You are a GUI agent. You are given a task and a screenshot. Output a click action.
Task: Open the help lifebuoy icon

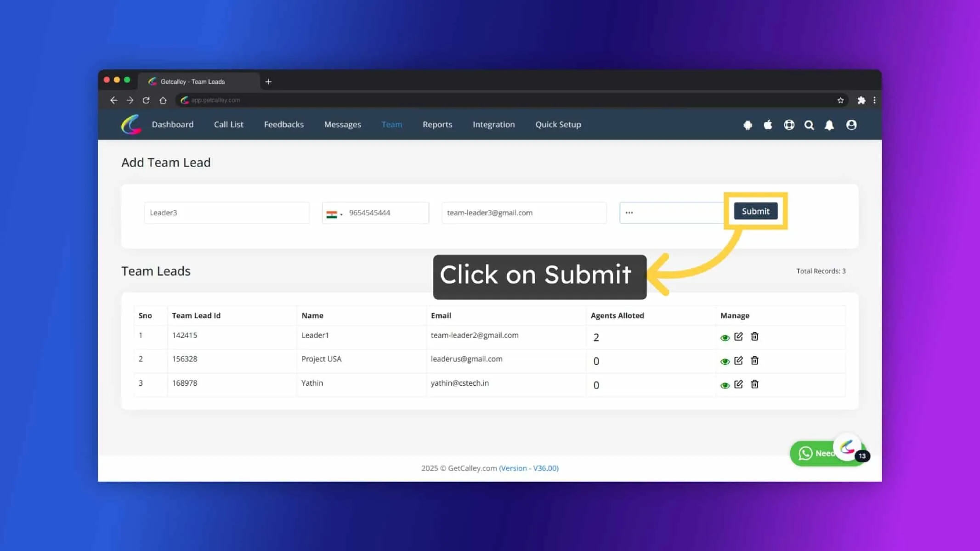(789, 125)
